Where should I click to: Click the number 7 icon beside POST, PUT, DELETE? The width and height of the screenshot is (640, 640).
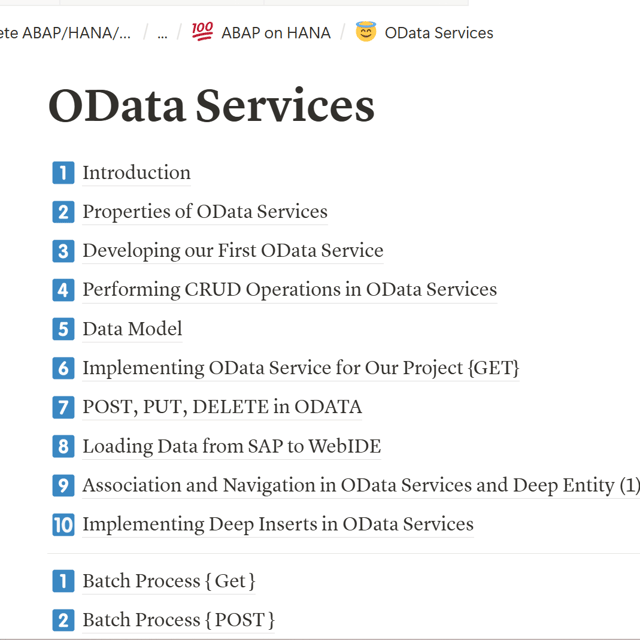[x=63, y=407]
